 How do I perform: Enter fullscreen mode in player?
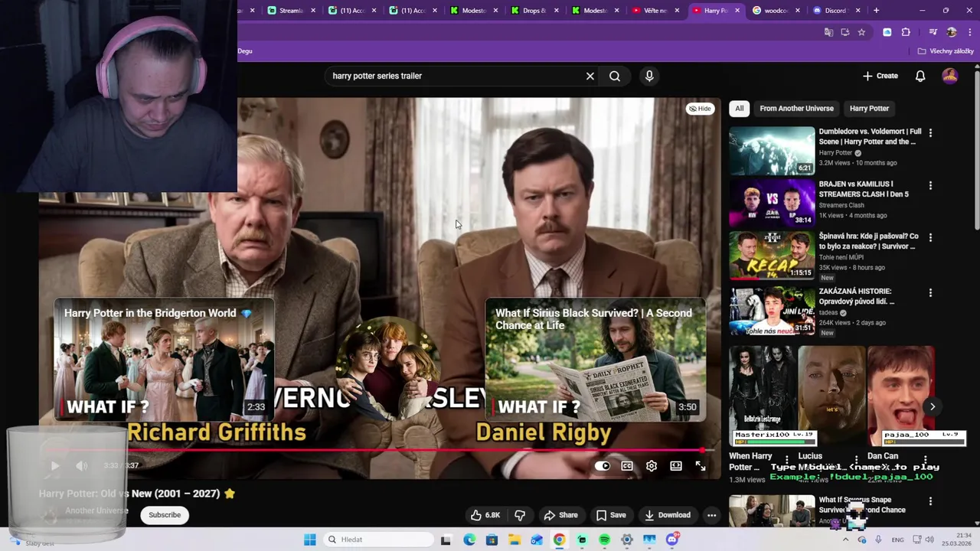pos(701,465)
